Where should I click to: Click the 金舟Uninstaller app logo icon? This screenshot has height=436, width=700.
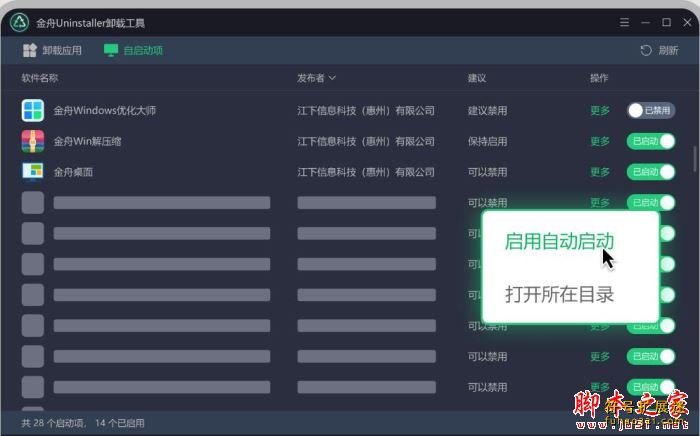pos(19,22)
